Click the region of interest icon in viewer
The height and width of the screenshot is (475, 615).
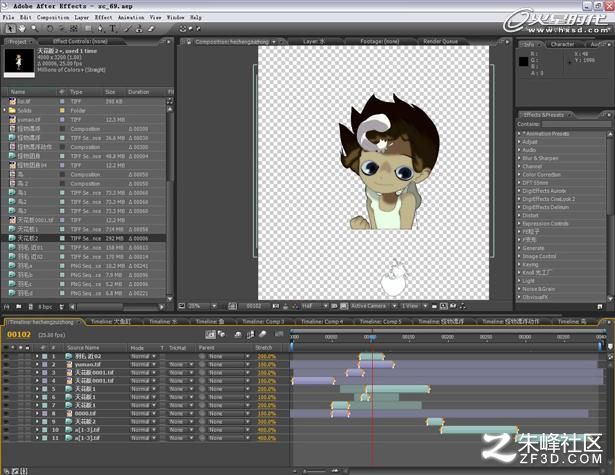[x=334, y=306]
